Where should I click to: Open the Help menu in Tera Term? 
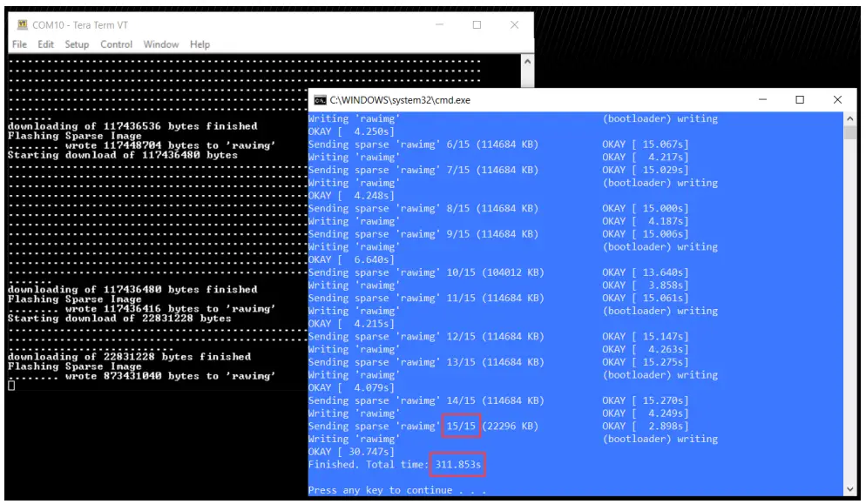click(x=200, y=44)
